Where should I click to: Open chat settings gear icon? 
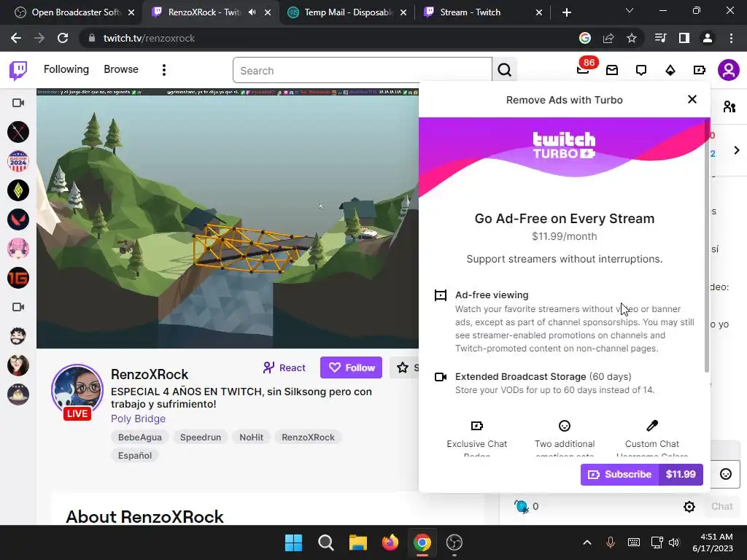[x=689, y=507]
